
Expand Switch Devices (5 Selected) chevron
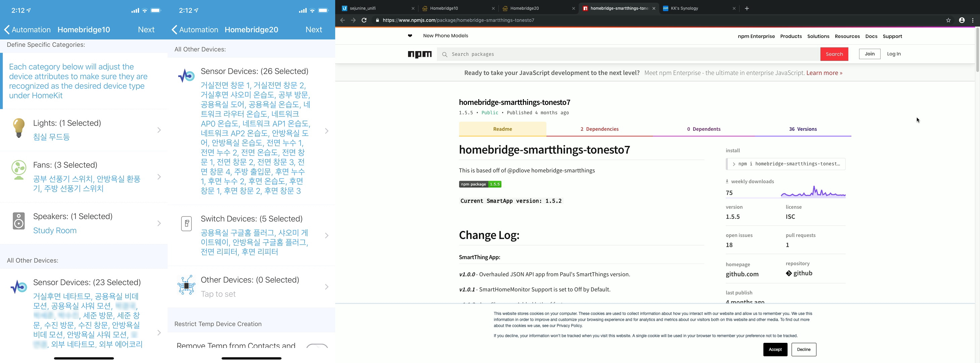pyautogui.click(x=326, y=235)
